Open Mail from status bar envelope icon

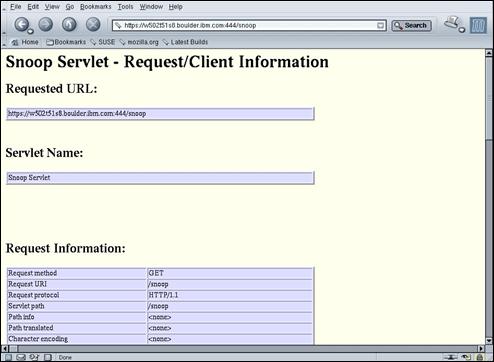point(21,357)
